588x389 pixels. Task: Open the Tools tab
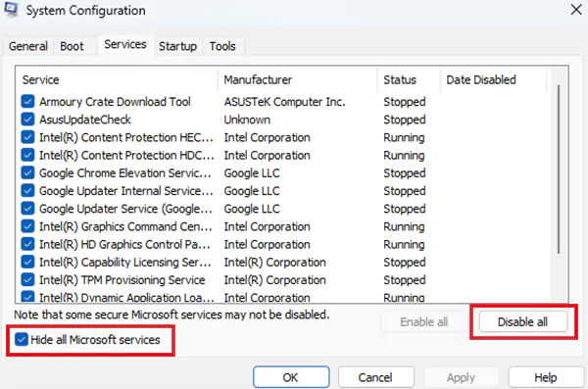coord(222,46)
